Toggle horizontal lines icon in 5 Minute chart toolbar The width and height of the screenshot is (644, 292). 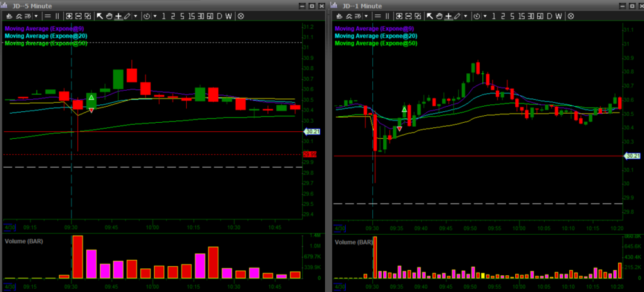pos(47,15)
